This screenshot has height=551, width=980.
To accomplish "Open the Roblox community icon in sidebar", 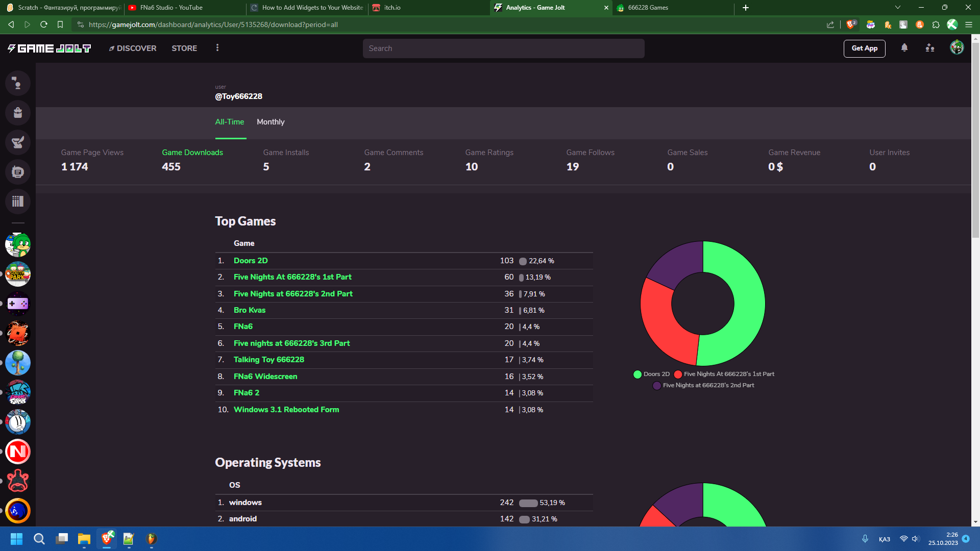I will pyautogui.click(x=18, y=334).
